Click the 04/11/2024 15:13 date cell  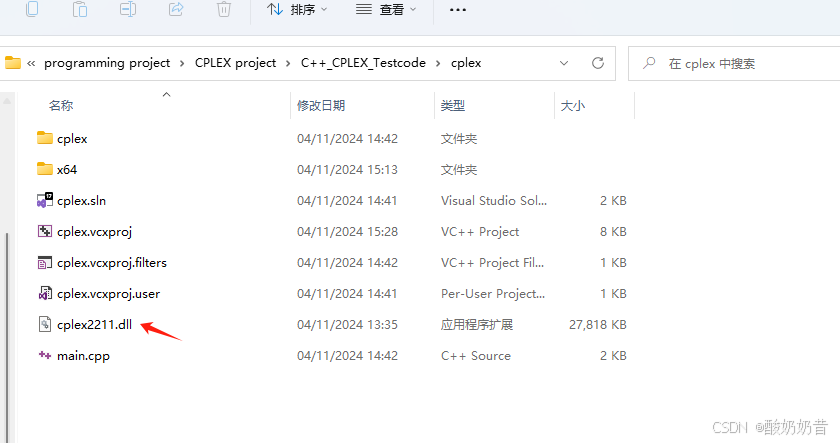coord(348,170)
